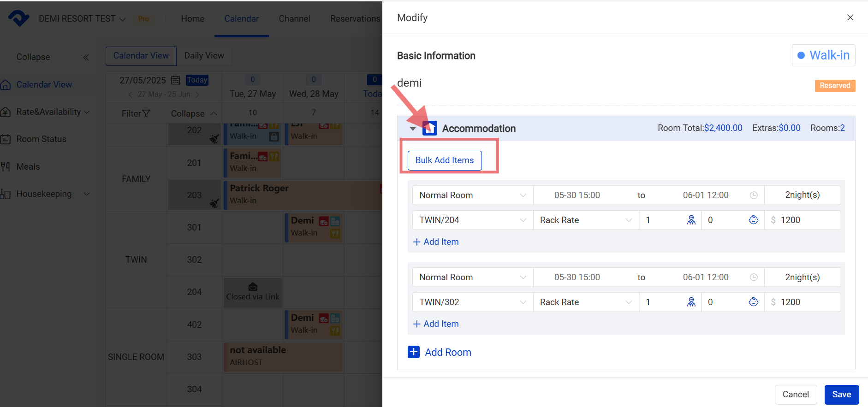
Task: Save the reservation changes
Action: (x=841, y=395)
